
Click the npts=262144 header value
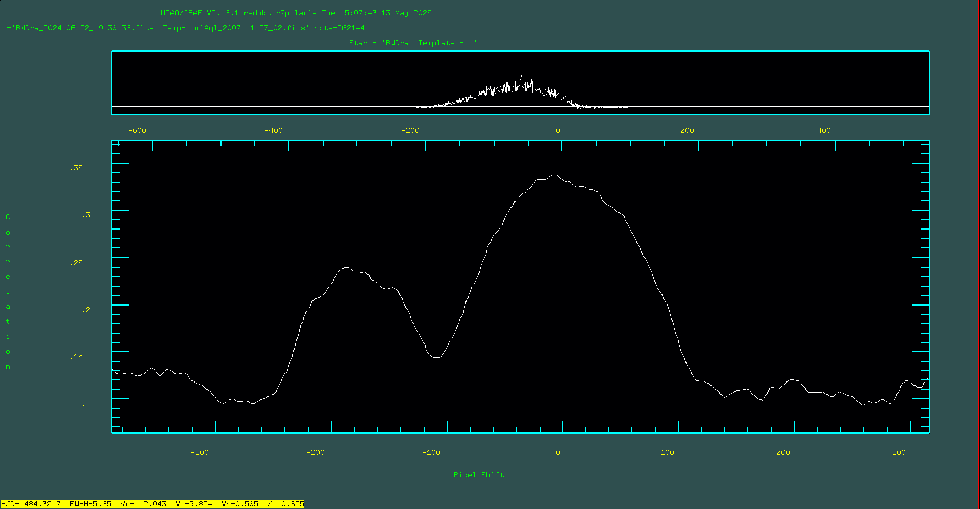click(x=339, y=28)
